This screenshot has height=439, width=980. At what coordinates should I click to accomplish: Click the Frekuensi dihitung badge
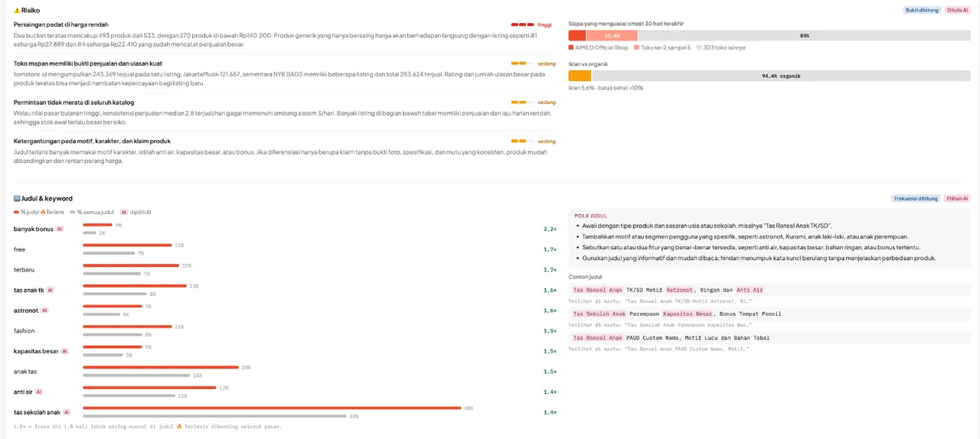coord(916,198)
